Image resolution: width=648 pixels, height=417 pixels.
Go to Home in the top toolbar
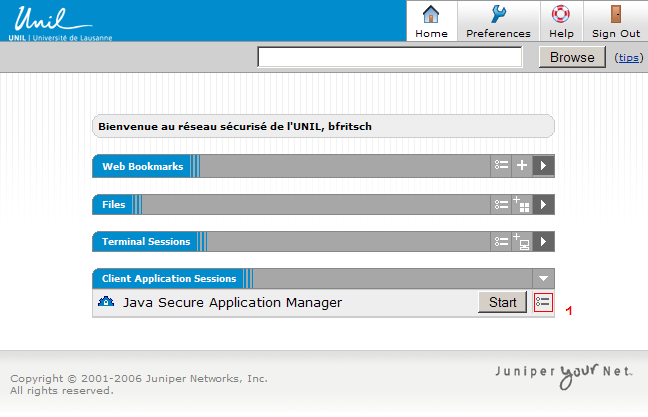coord(431,21)
